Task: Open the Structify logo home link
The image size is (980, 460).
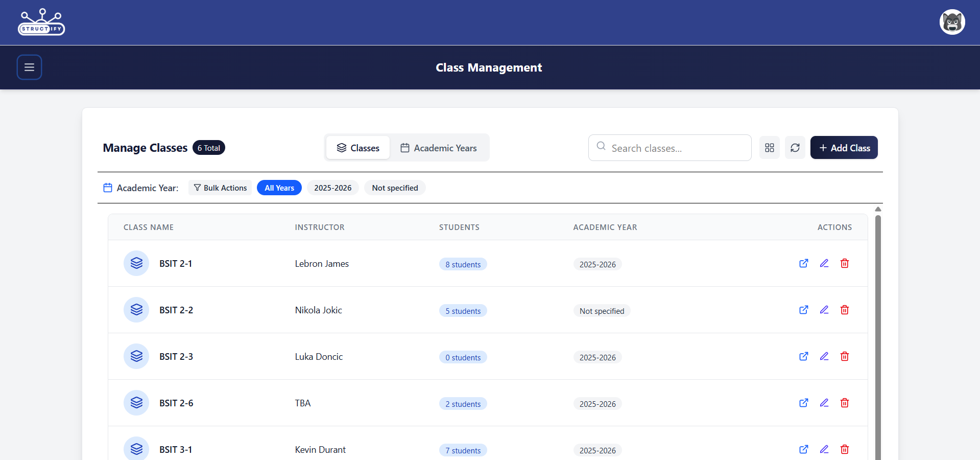Action: point(42,22)
